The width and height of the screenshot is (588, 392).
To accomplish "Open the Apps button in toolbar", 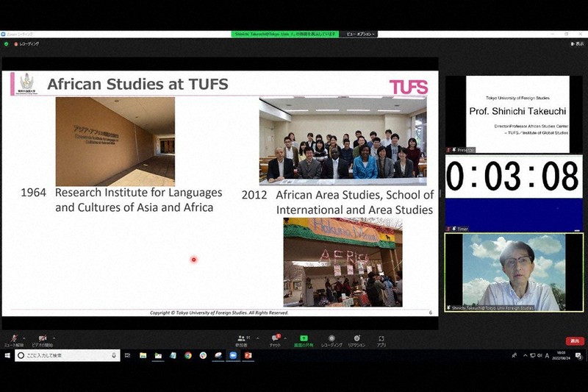I will [381, 341].
